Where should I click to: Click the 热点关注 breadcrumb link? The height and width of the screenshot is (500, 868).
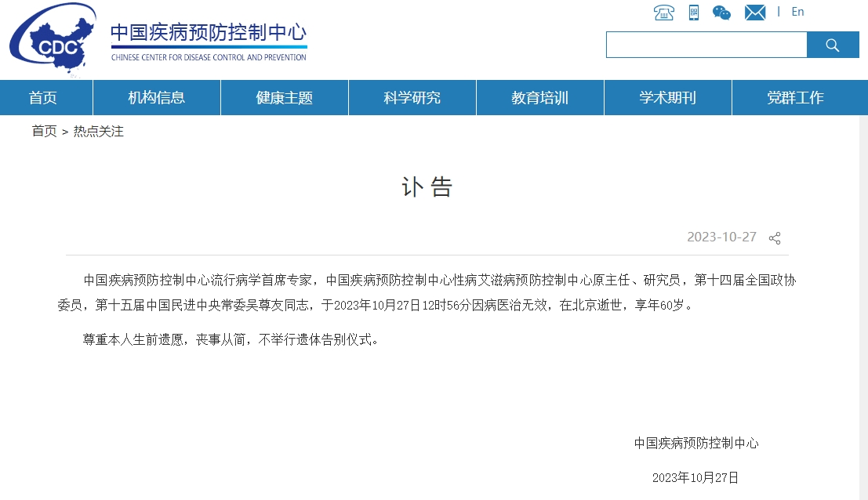[x=99, y=132]
